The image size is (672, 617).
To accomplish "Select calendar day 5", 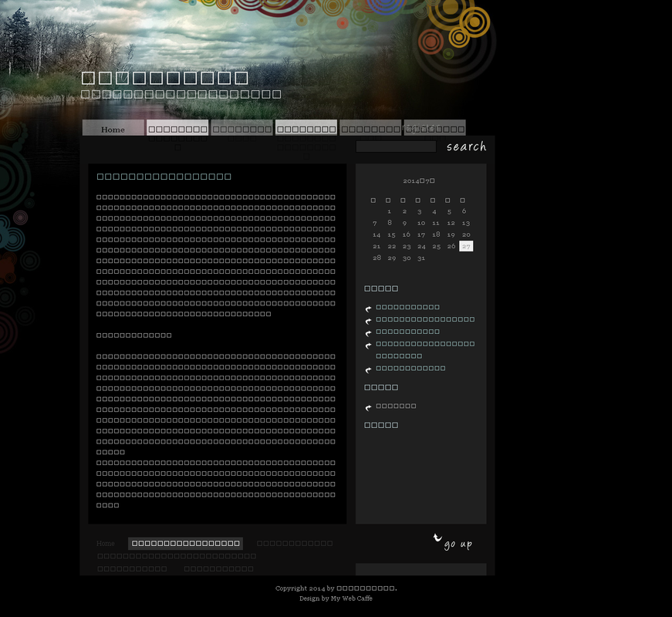I will tap(449, 211).
